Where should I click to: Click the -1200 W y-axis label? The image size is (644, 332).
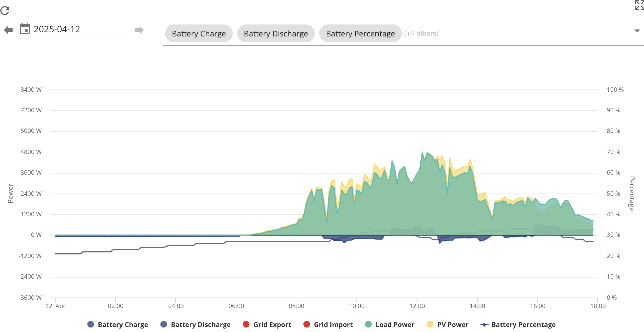coord(30,256)
